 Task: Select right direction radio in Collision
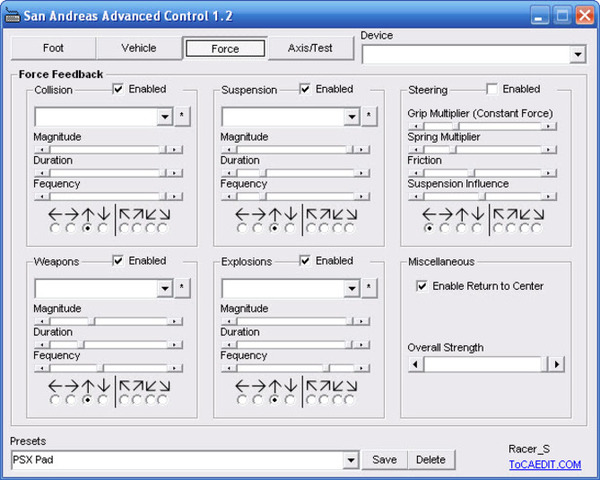71,229
